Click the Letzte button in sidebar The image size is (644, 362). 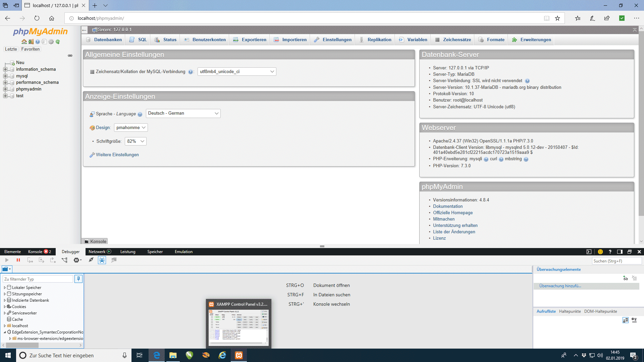coord(11,49)
